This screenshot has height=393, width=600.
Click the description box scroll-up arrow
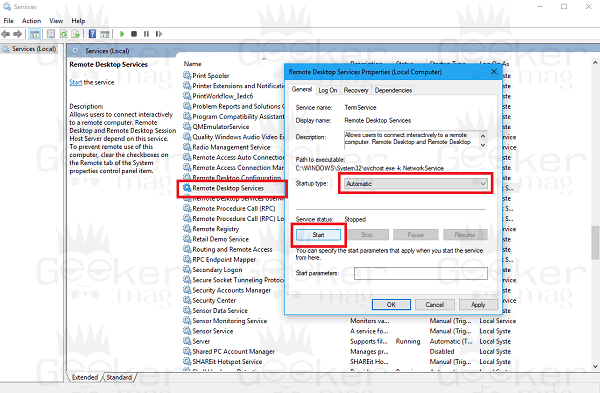click(x=483, y=136)
